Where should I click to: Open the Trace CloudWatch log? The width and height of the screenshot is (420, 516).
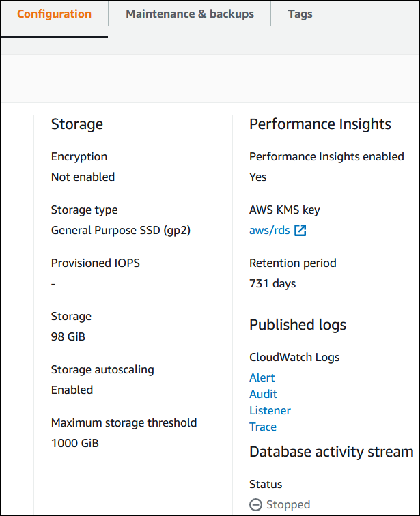pyautogui.click(x=263, y=427)
